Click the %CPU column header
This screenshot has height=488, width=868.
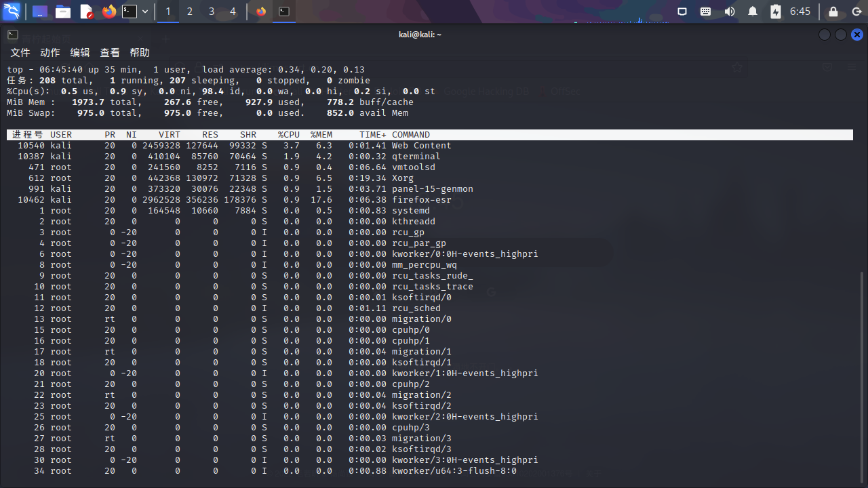coord(289,135)
